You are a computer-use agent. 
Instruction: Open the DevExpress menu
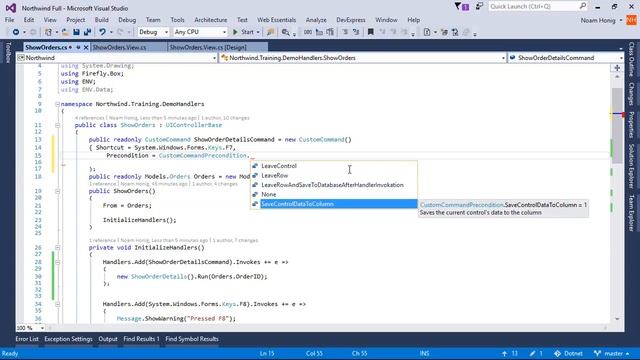point(351,20)
